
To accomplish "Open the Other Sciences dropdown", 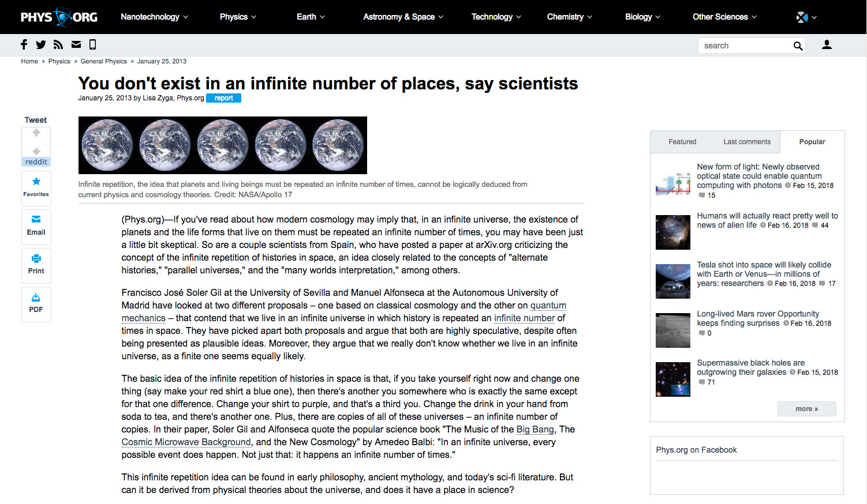I will tap(724, 17).
